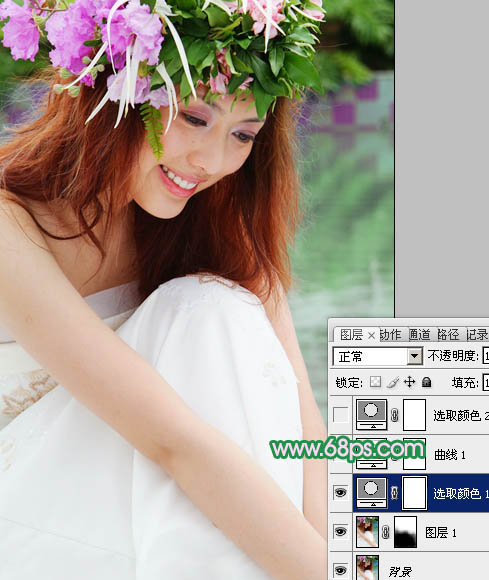This screenshot has height=580, width=489.
Task: Hide the 图层 1 layer
Action: (x=340, y=532)
